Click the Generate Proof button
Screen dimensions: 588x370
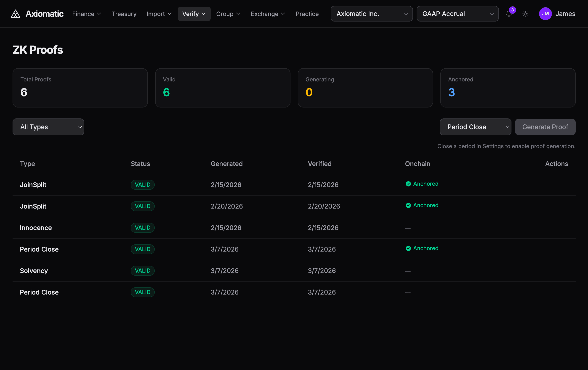(x=545, y=127)
